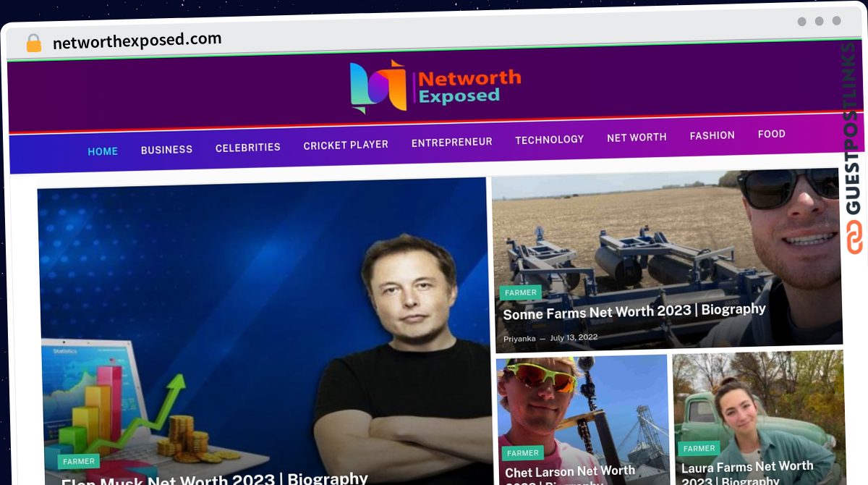Open the Net Worth menu item
Image resolution: width=868 pixels, height=485 pixels.
pos(637,137)
